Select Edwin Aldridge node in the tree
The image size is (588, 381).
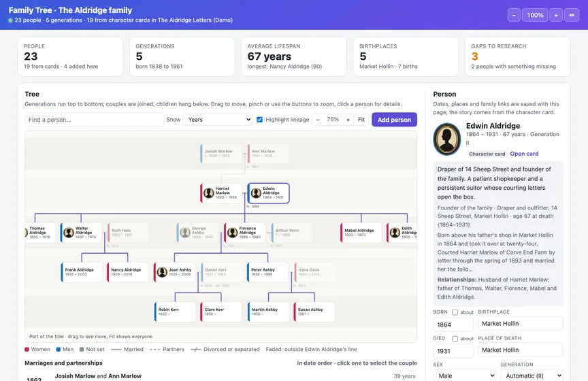click(269, 193)
